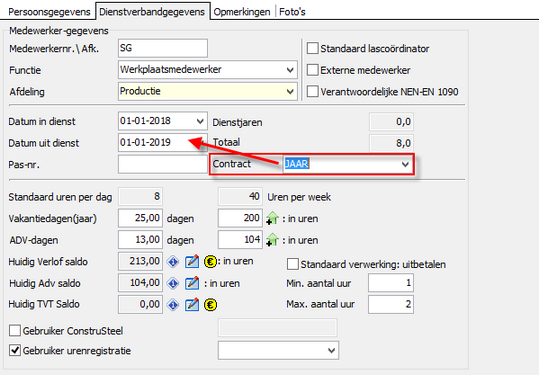Open the Opmerkingen tab
This screenshot has width=539, height=375.
[242, 12]
